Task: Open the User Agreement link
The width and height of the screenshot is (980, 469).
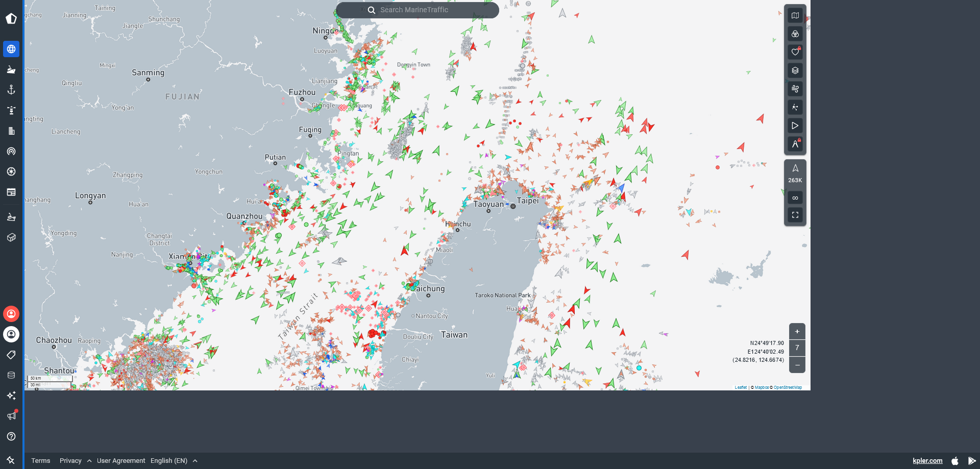Action: click(121, 460)
